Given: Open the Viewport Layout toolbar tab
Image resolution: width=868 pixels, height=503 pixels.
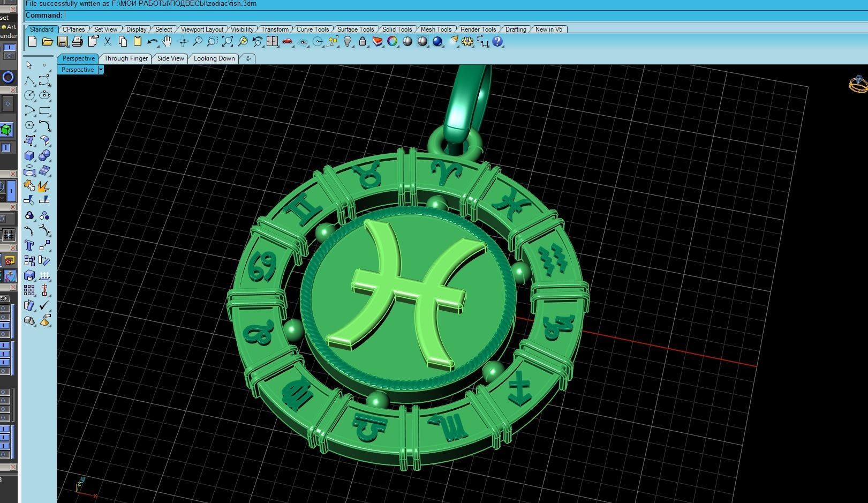Looking at the screenshot, I should coord(202,29).
